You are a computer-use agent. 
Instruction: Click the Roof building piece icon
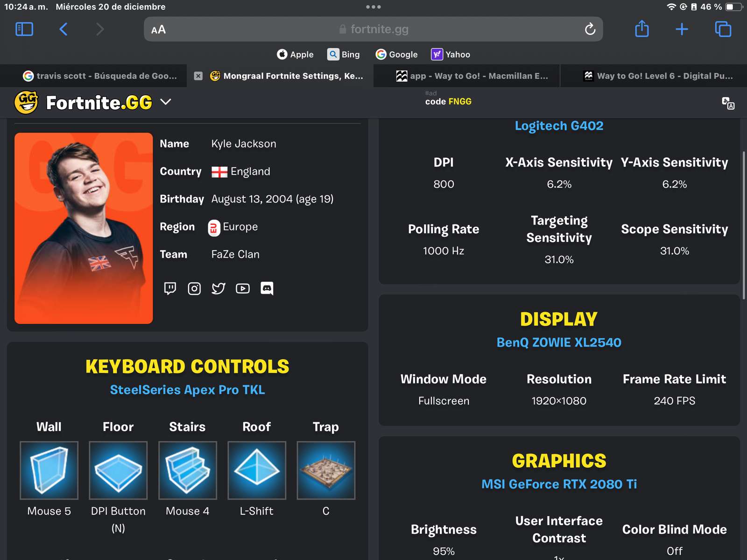[x=257, y=470]
